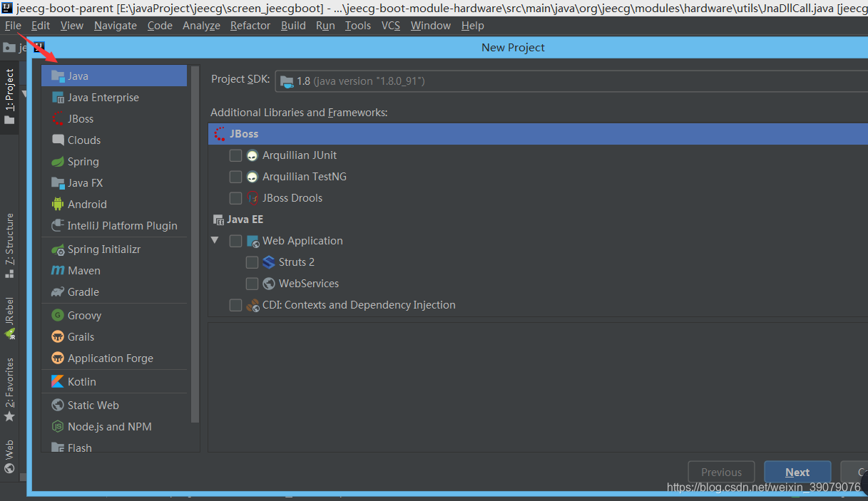868x501 pixels.
Task: Select the Application Forge icon
Action: coord(58,358)
